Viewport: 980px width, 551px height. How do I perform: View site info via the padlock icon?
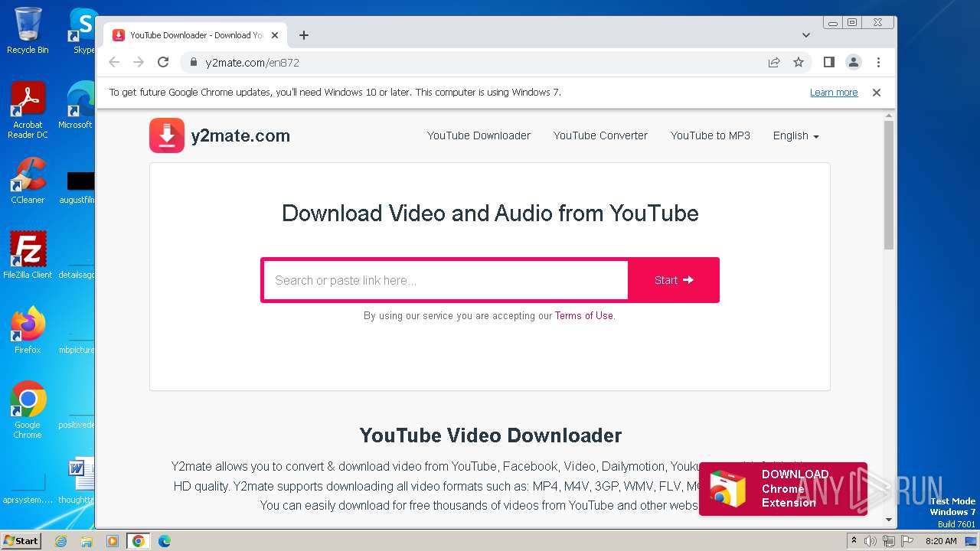click(x=194, y=63)
